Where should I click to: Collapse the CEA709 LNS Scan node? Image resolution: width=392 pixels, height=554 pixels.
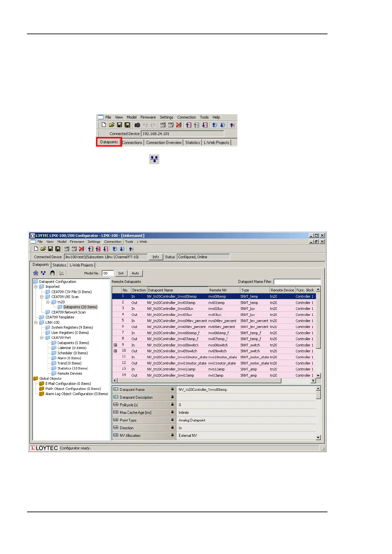[x=42, y=297]
